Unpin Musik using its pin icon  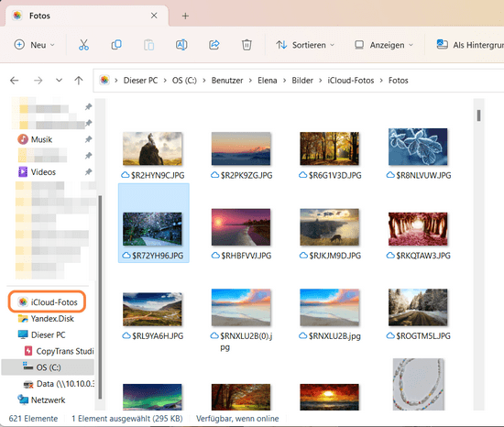88,139
